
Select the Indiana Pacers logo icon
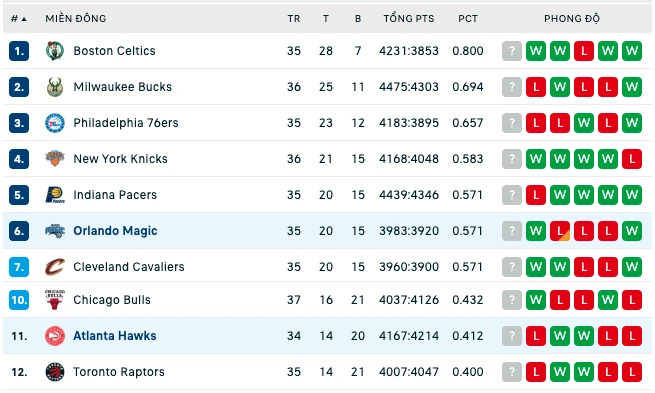(x=55, y=195)
